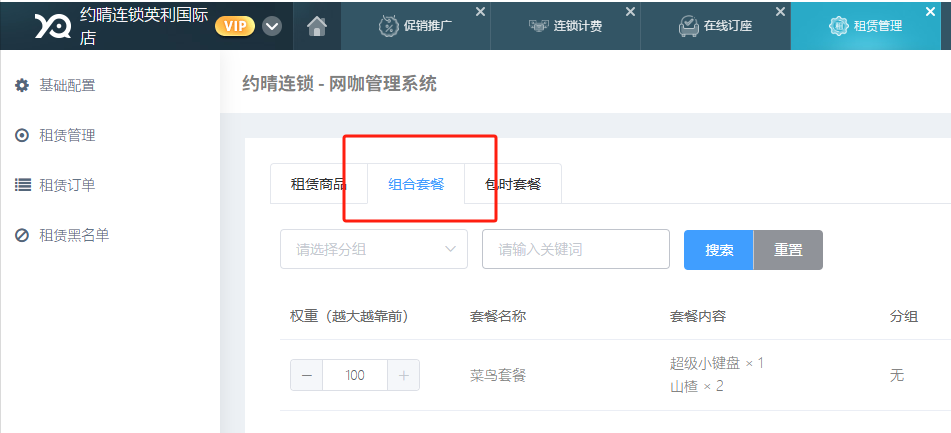Viewport: 951px width, 433px height.
Task: Click the VIP badge
Action: [x=235, y=26]
